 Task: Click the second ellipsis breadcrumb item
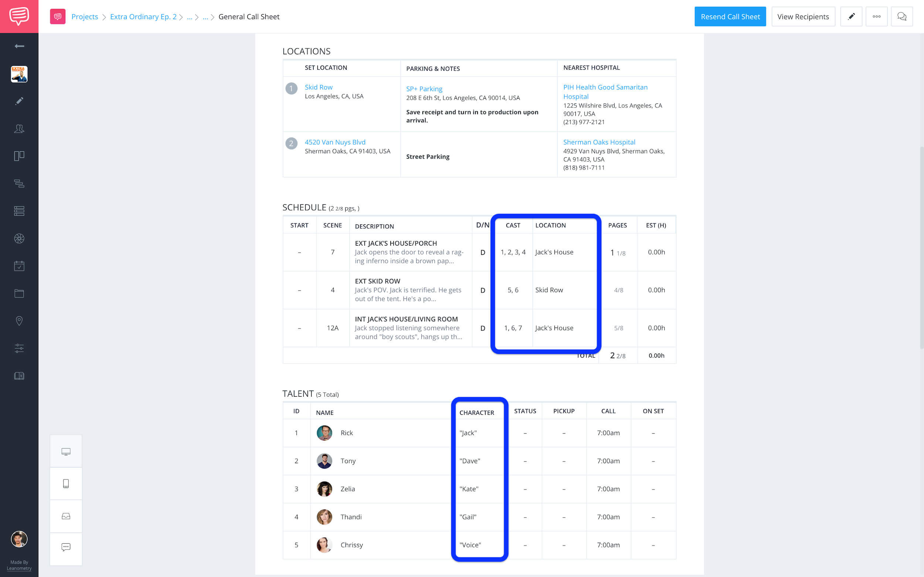tap(206, 17)
